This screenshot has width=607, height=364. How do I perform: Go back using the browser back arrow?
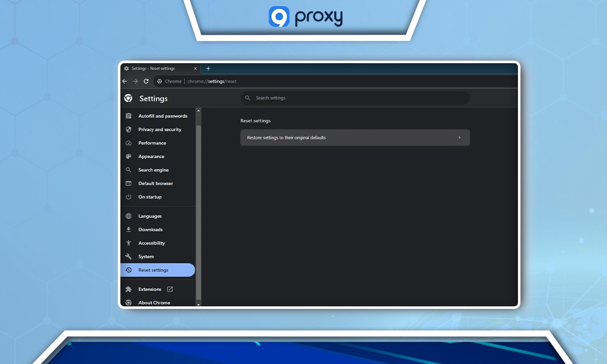[125, 81]
